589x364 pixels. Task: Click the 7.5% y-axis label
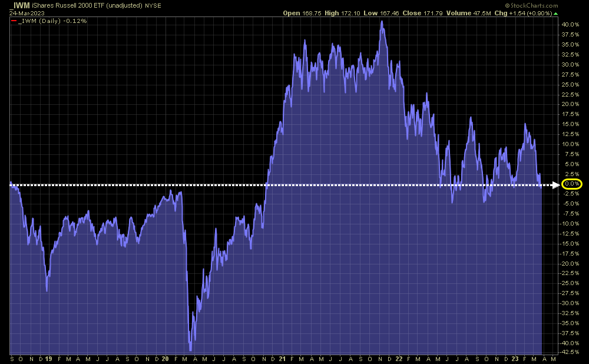(x=572, y=154)
